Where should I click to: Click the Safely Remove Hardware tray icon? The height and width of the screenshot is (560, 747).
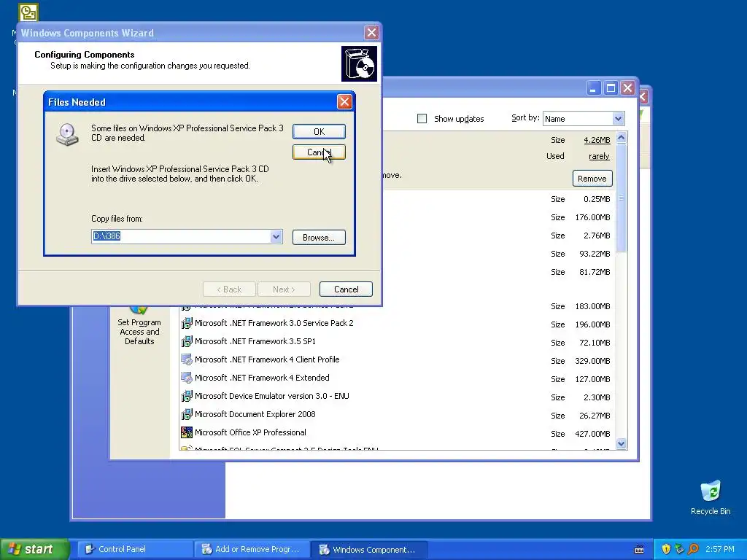click(679, 549)
